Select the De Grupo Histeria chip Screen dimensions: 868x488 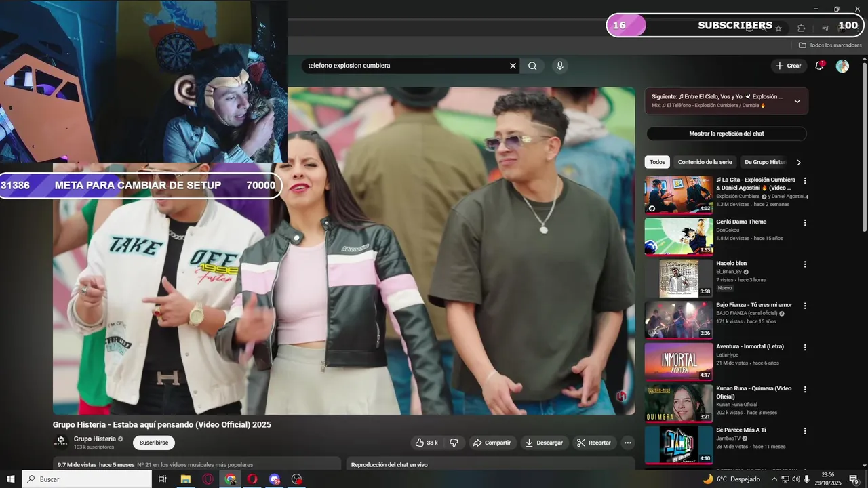tap(765, 162)
